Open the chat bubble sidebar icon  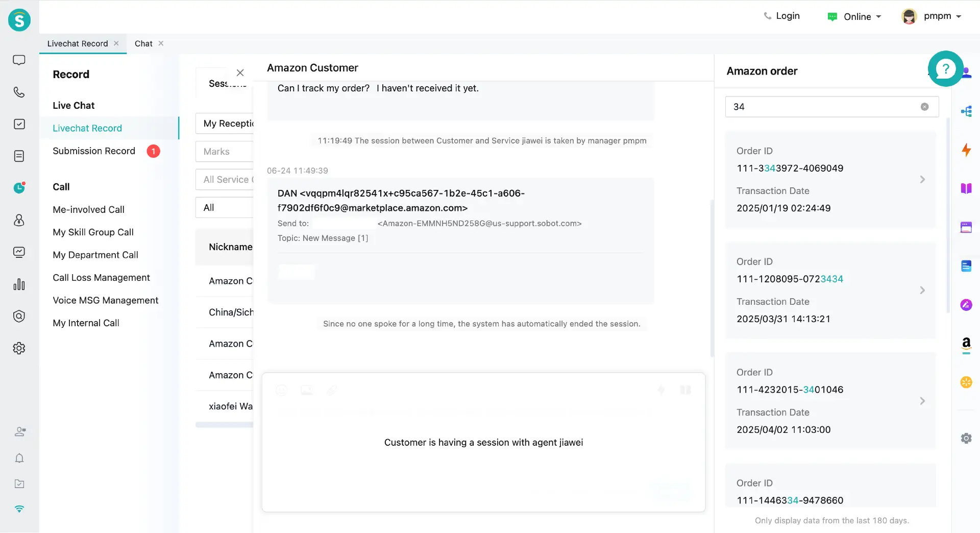pos(19,60)
